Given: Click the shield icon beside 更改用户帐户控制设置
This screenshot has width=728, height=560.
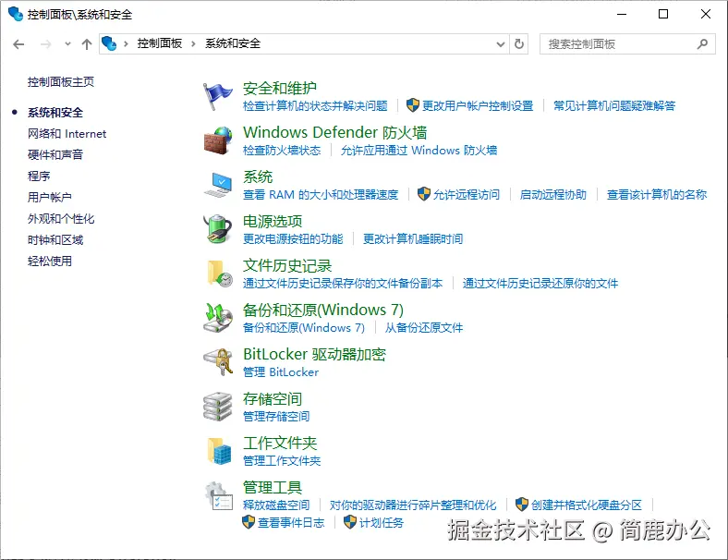Looking at the screenshot, I should [412, 105].
